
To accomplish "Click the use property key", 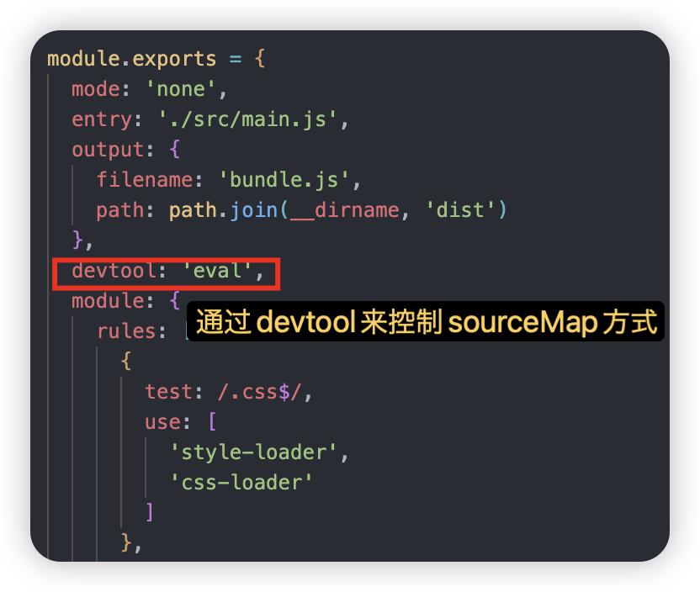I will tap(162, 422).
